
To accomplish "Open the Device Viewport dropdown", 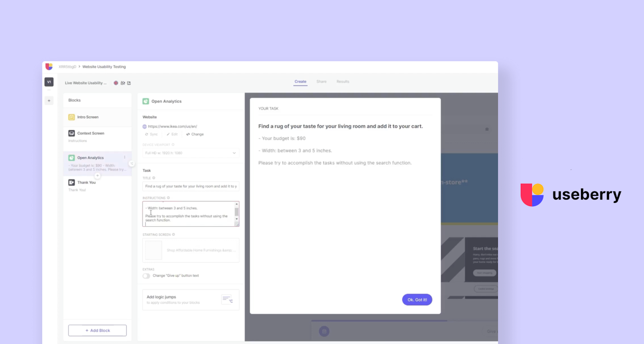I will [191, 153].
